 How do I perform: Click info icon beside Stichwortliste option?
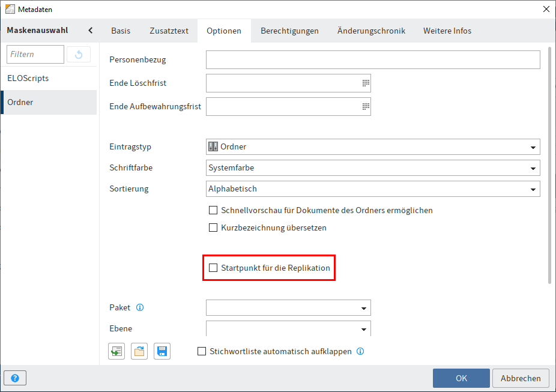coord(360,351)
